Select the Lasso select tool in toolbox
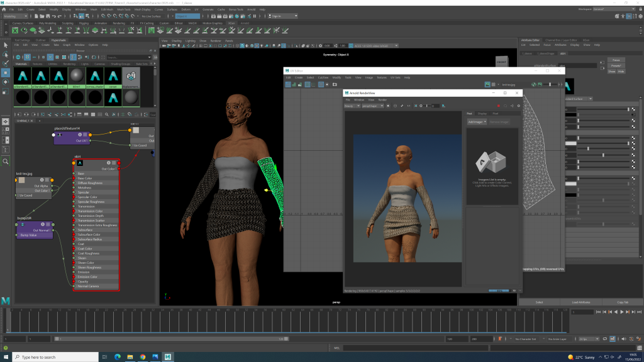 (6, 54)
